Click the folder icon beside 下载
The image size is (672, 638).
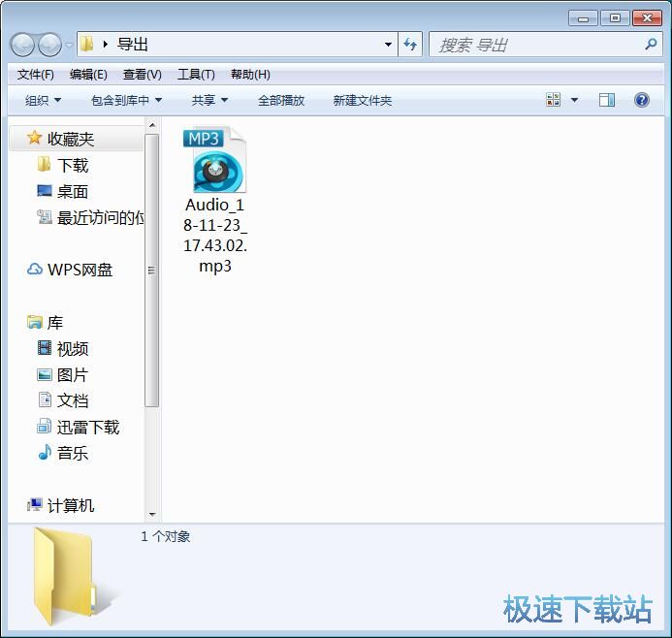(45, 164)
